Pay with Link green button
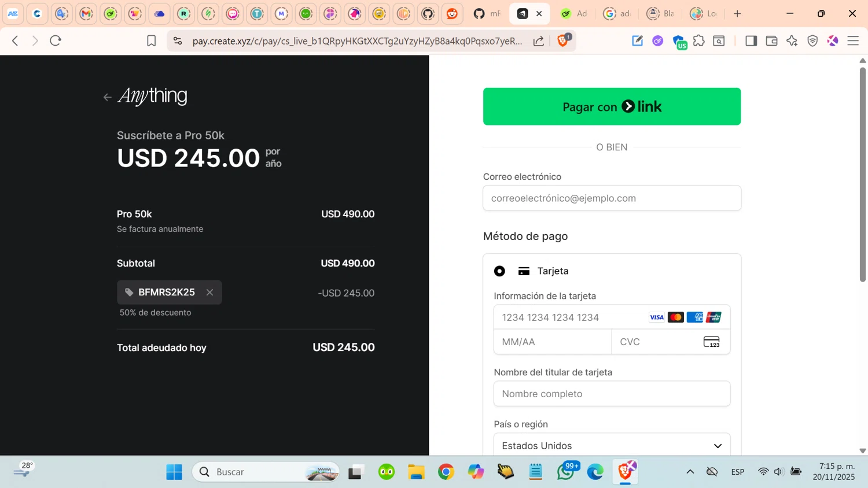This screenshot has width=868, height=488. pos(612,106)
